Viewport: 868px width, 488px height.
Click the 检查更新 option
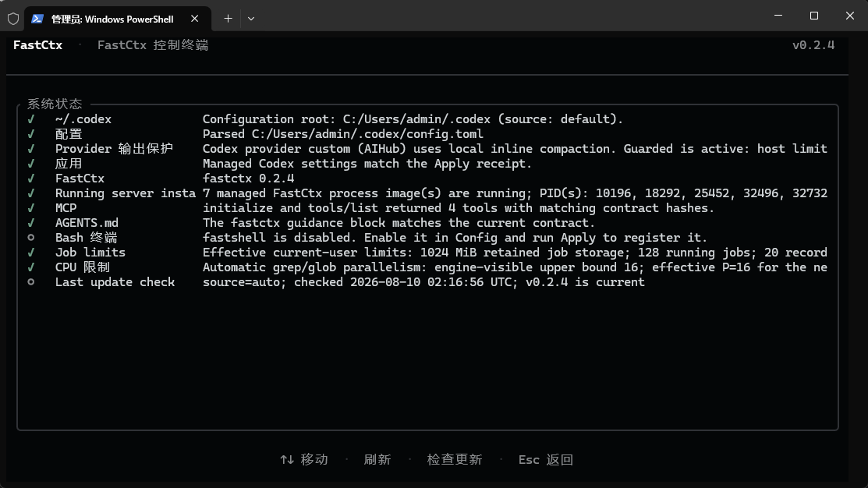point(455,459)
